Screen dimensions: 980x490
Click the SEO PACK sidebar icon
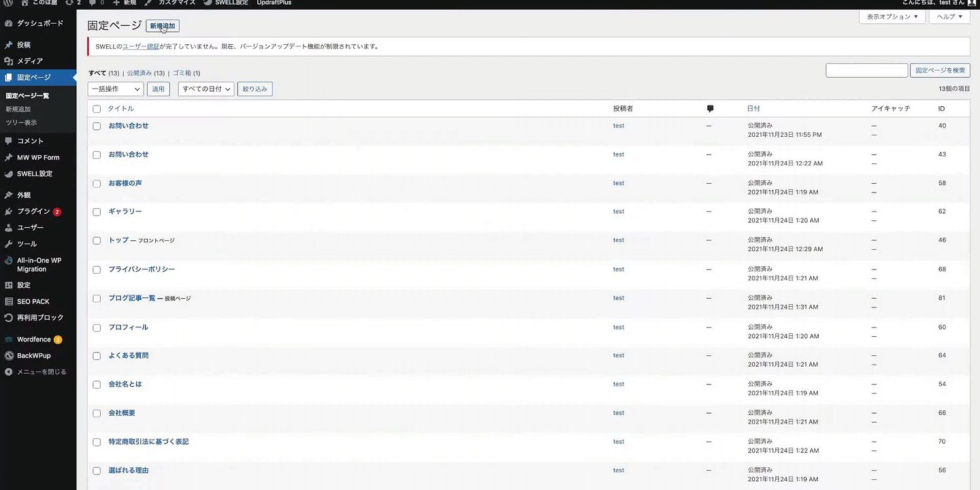pos(8,301)
